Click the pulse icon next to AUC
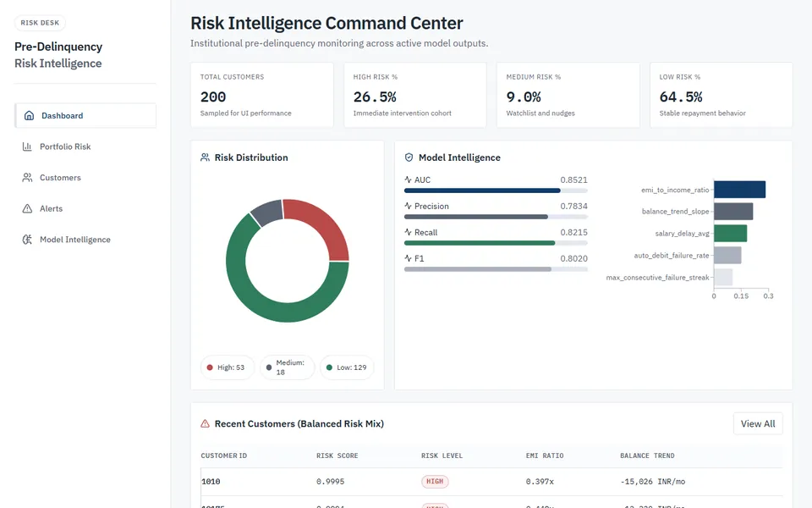Viewport: 812px width, 508px height. (x=408, y=179)
